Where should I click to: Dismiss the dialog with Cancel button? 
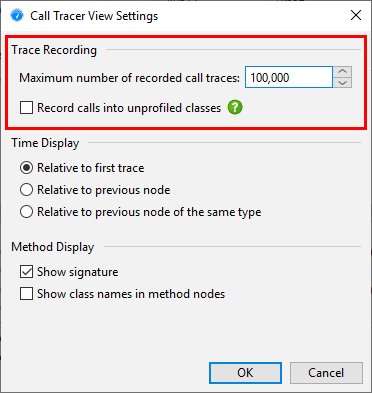(326, 373)
